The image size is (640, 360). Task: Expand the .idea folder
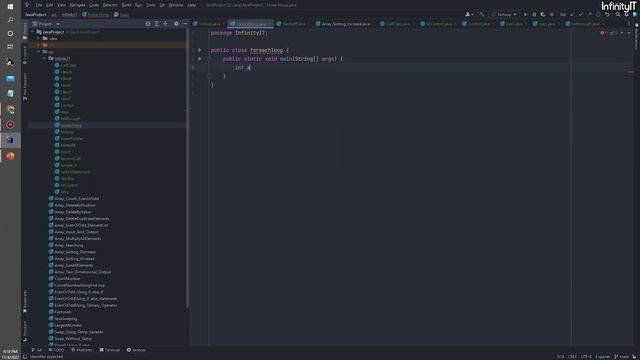[39, 38]
